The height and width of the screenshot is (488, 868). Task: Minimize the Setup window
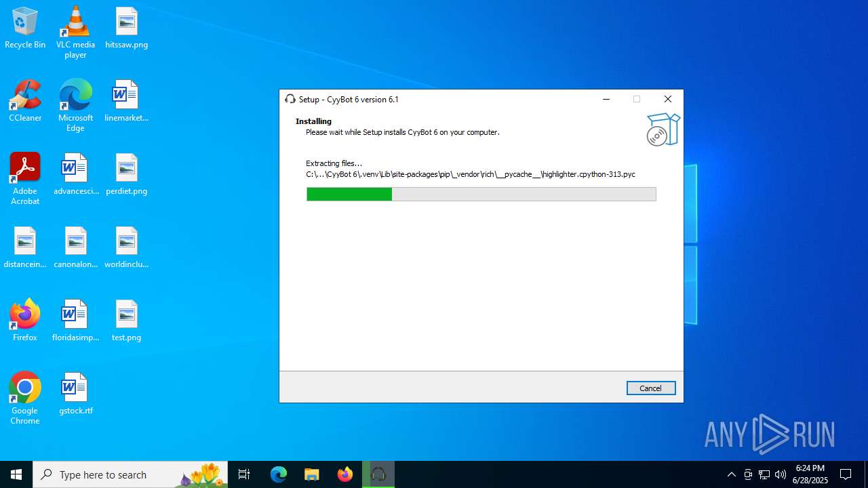pos(606,99)
